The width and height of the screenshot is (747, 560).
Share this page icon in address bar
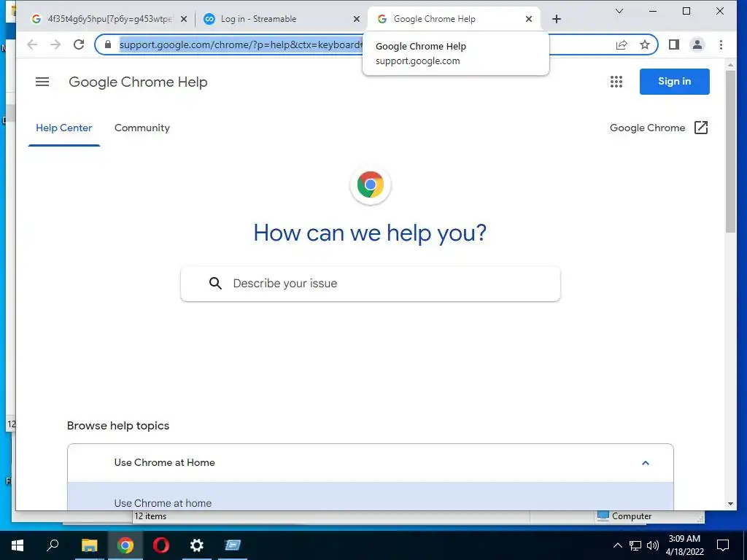pos(622,44)
